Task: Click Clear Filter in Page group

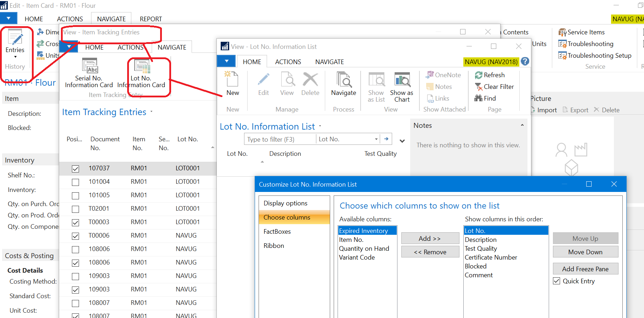Action: click(495, 86)
